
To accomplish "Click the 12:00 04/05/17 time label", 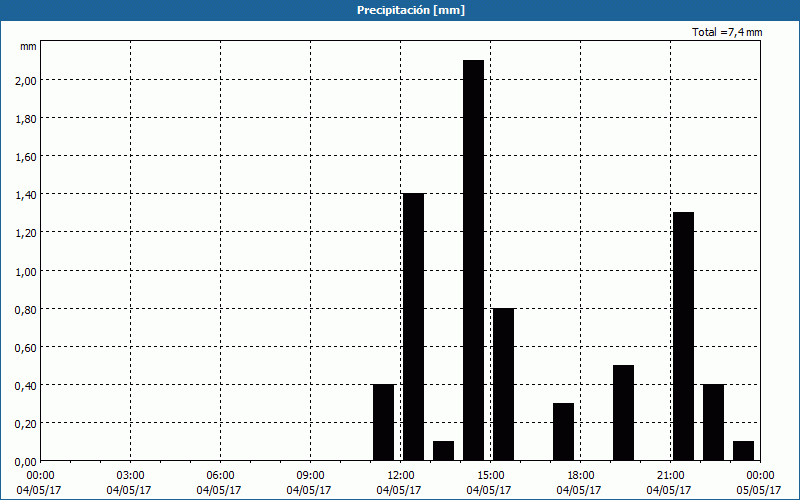I will tap(399, 483).
